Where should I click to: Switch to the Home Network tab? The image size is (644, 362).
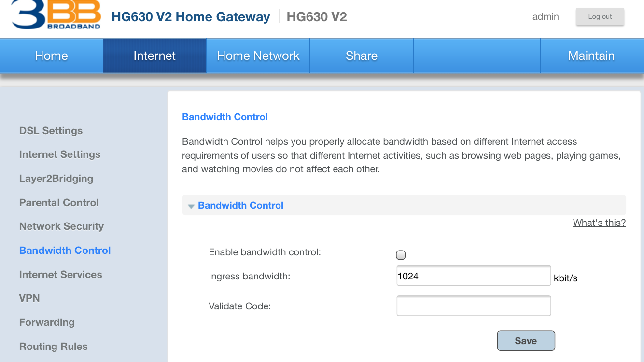pyautogui.click(x=258, y=56)
